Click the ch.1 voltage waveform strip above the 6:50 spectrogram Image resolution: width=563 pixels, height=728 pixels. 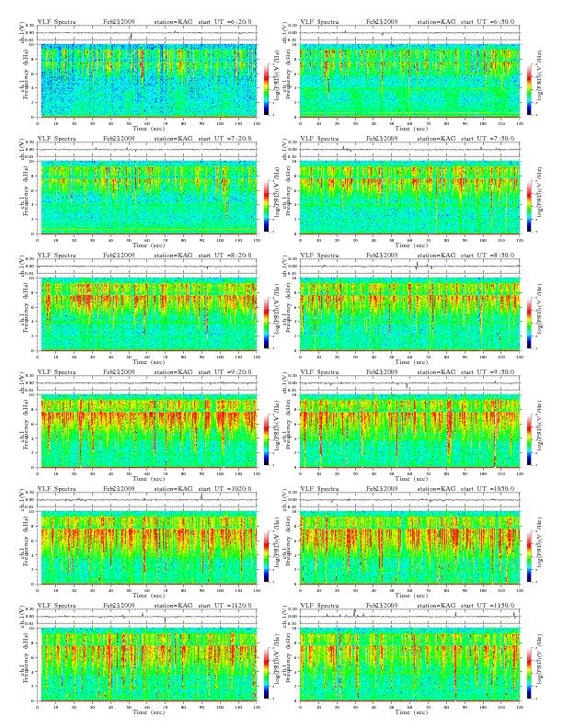click(x=409, y=33)
